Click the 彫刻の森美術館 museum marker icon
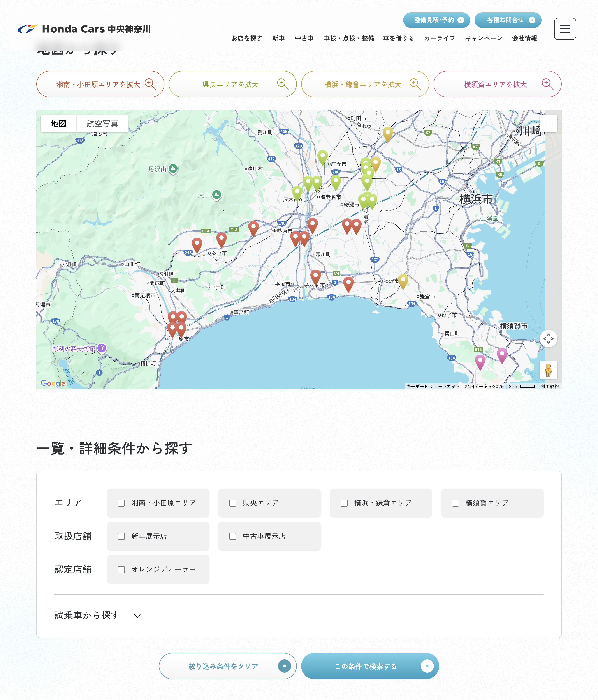 102,348
